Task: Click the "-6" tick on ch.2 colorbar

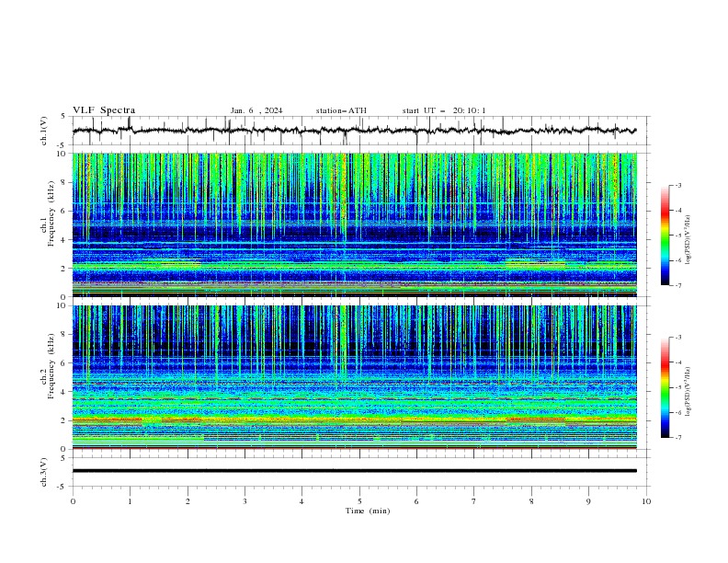Action: [x=678, y=412]
